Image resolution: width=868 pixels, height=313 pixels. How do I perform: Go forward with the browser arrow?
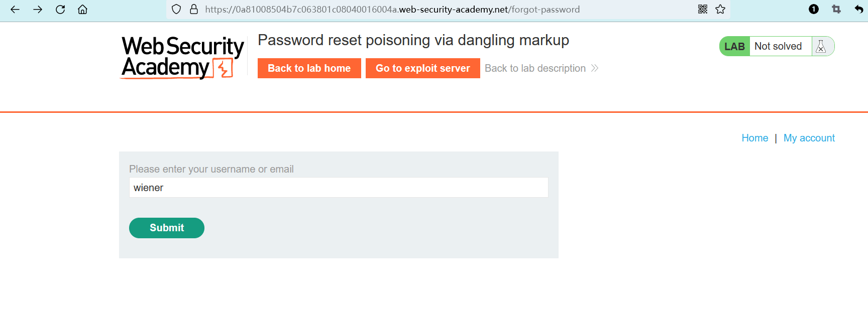pyautogui.click(x=38, y=10)
